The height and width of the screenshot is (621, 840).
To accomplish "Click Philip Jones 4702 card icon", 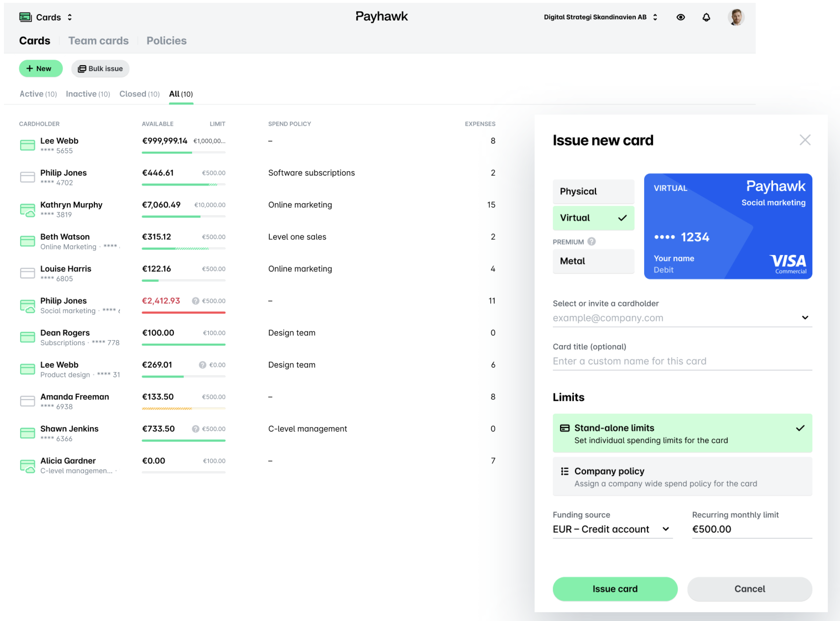I will [x=27, y=177].
